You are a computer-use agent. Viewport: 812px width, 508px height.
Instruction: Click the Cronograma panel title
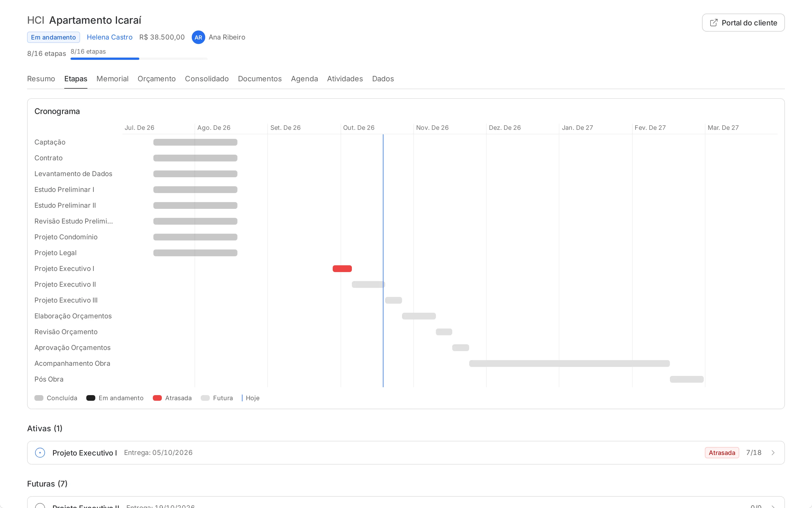[x=57, y=111]
